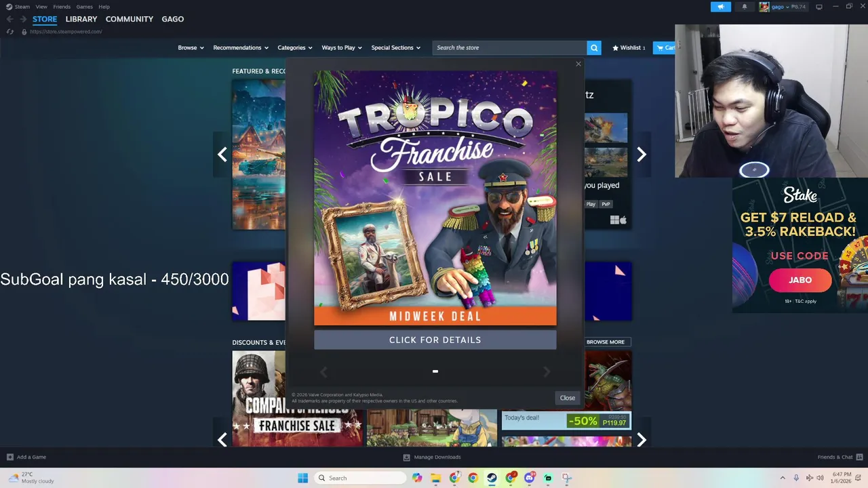Image resolution: width=868 pixels, height=488 pixels.
Task: Open the notifications bell in Steam
Action: [x=745, y=7]
